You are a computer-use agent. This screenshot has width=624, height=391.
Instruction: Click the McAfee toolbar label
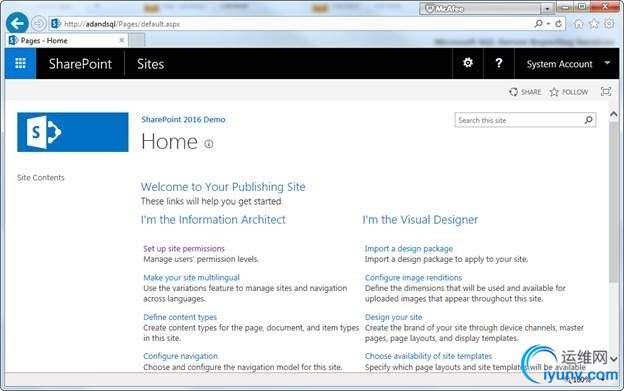pos(445,8)
